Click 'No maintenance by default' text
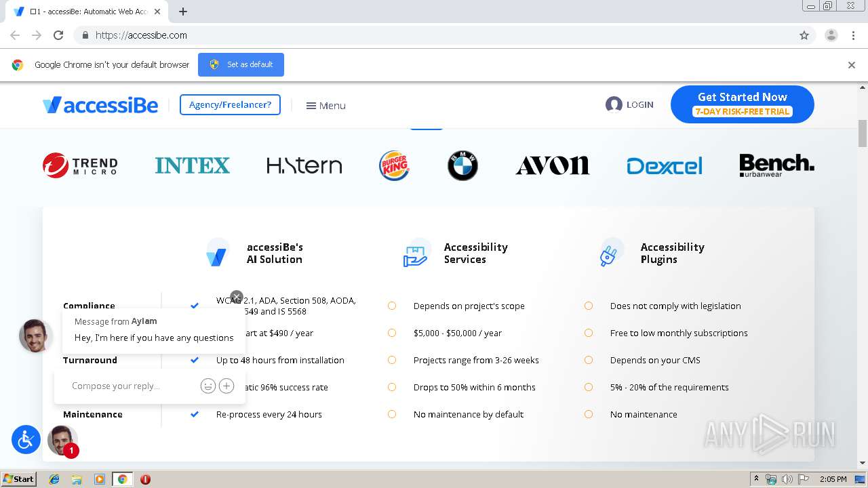 click(469, 414)
